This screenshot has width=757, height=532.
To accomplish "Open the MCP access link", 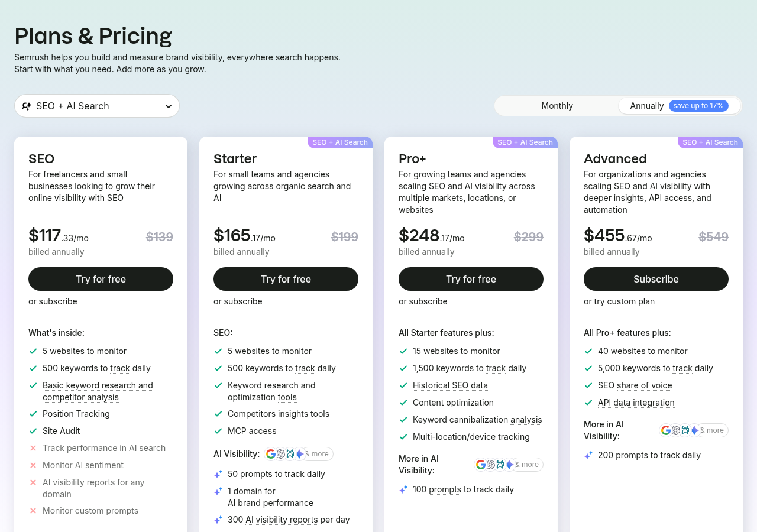I will [x=252, y=431].
